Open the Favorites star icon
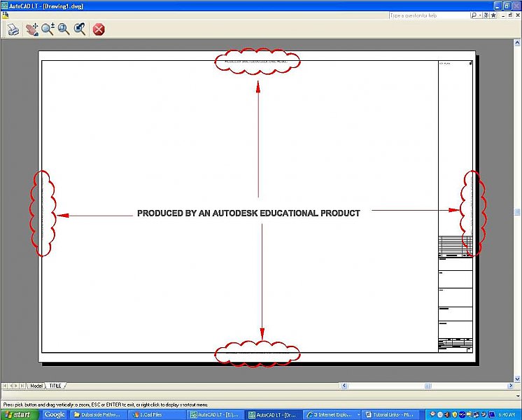 494,15
